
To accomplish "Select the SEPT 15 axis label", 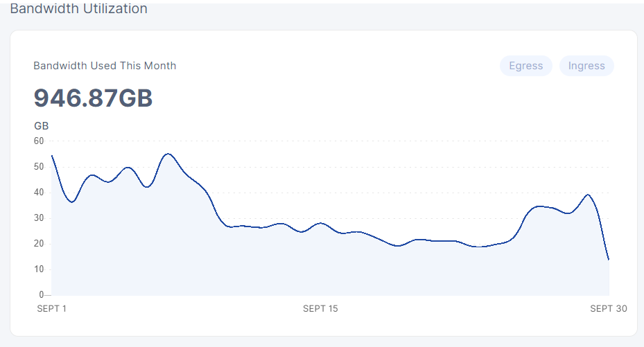I will coord(320,308).
